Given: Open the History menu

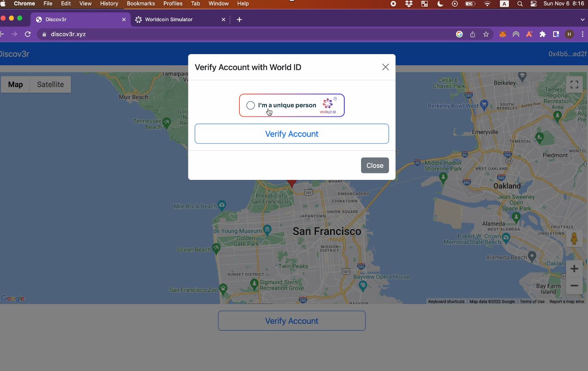Looking at the screenshot, I should (109, 3).
